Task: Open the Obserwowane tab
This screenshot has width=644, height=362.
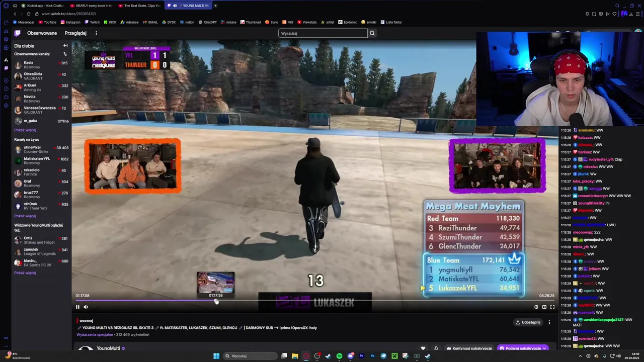Action: [x=42, y=33]
